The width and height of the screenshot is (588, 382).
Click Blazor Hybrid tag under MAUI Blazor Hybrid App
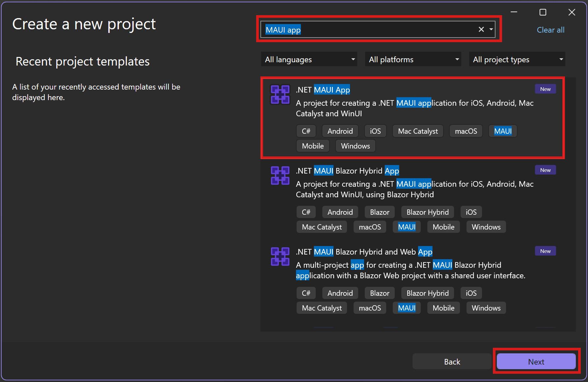pos(427,212)
